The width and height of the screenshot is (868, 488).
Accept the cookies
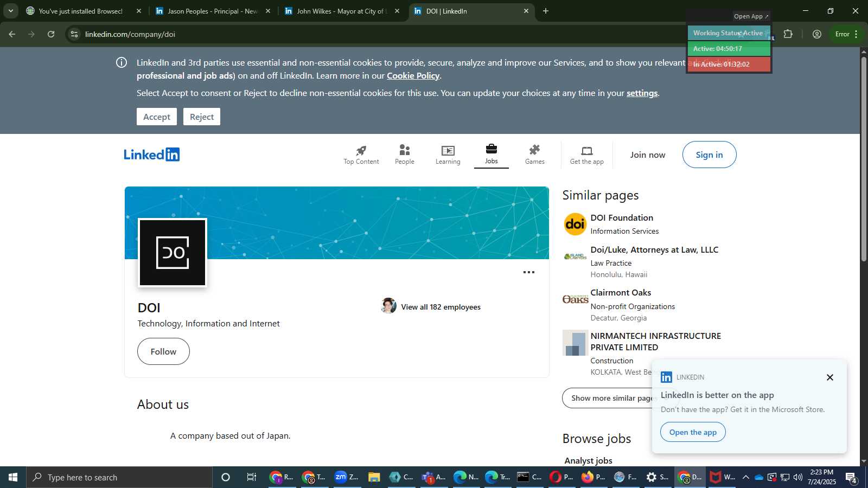coord(157,117)
